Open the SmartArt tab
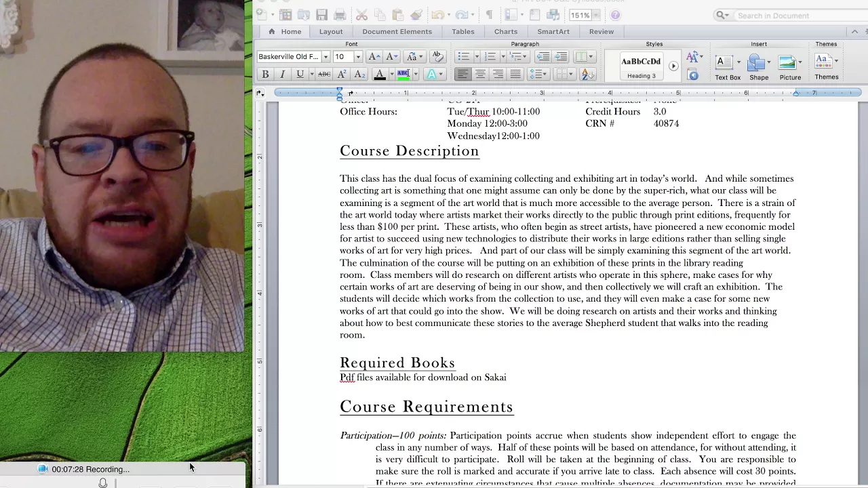 click(553, 31)
